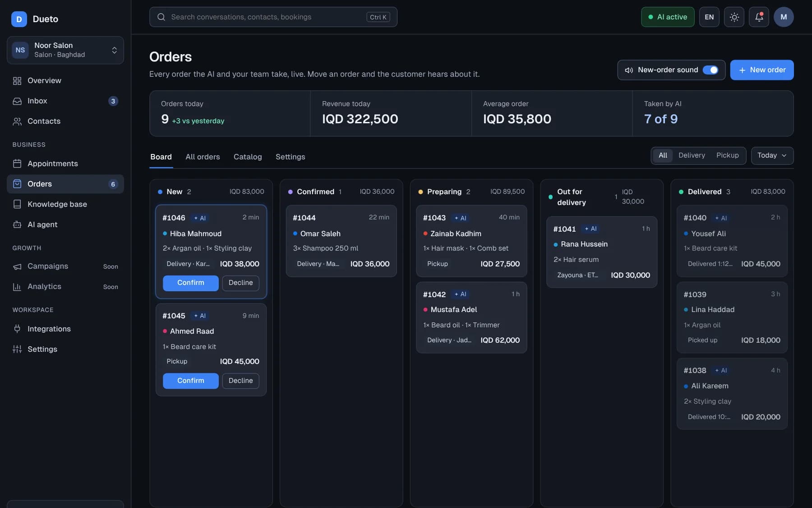Focus the search conversations field
Viewport: 812px width, 508px height.
pos(273,17)
